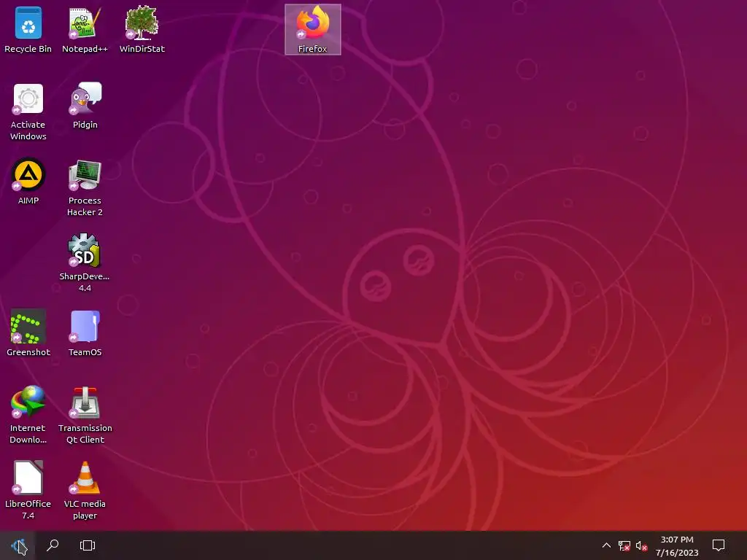
Task: Select the Notepad++ shortcut
Action: [x=85, y=29]
